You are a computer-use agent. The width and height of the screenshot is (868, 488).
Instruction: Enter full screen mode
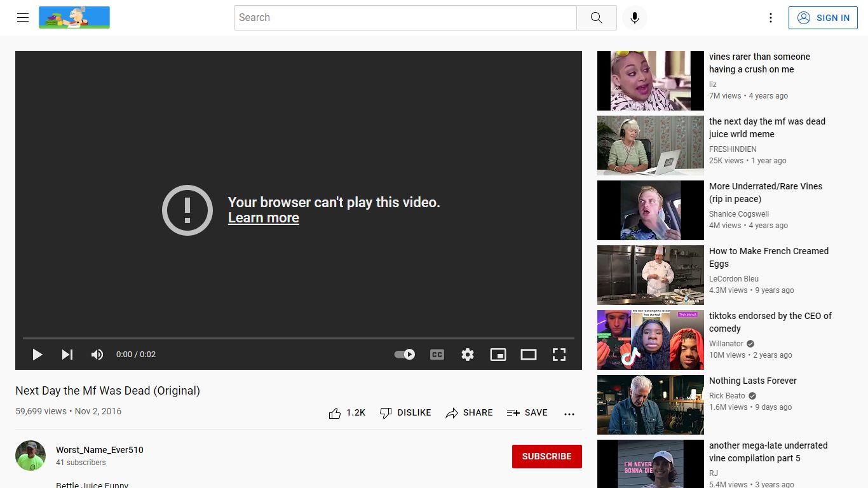click(559, 355)
